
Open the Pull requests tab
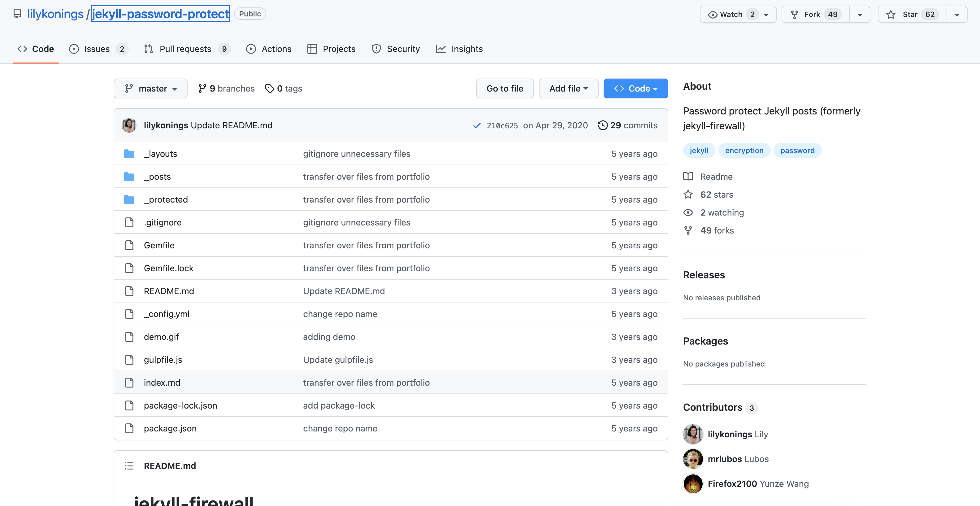(187, 49)
